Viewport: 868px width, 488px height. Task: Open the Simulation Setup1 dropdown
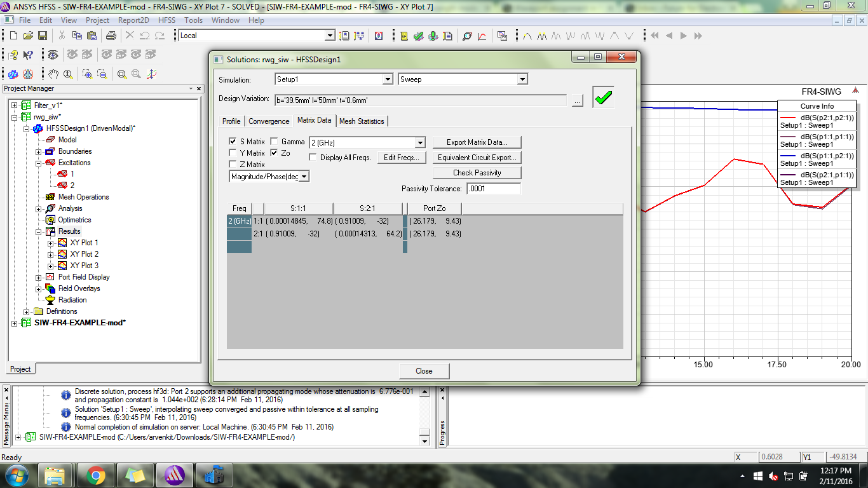click(x=388, y=79)
